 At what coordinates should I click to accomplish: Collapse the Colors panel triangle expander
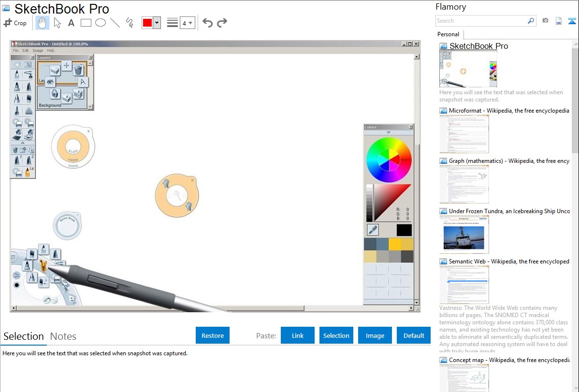388,132
